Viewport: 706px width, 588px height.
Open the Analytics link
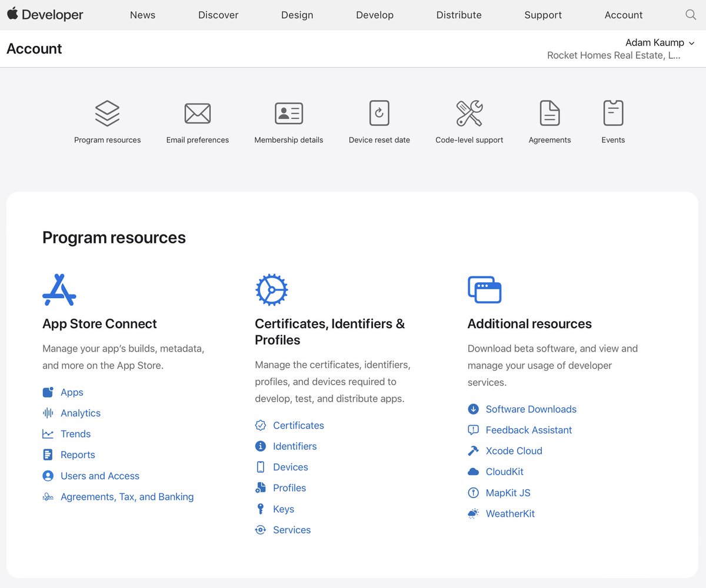click(x=81, y=413)
